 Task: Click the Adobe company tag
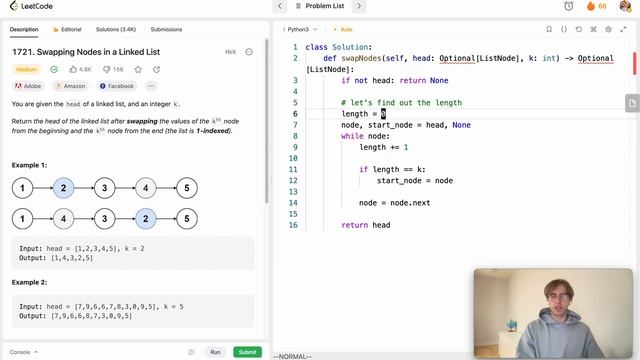click(x=28, y=86)
